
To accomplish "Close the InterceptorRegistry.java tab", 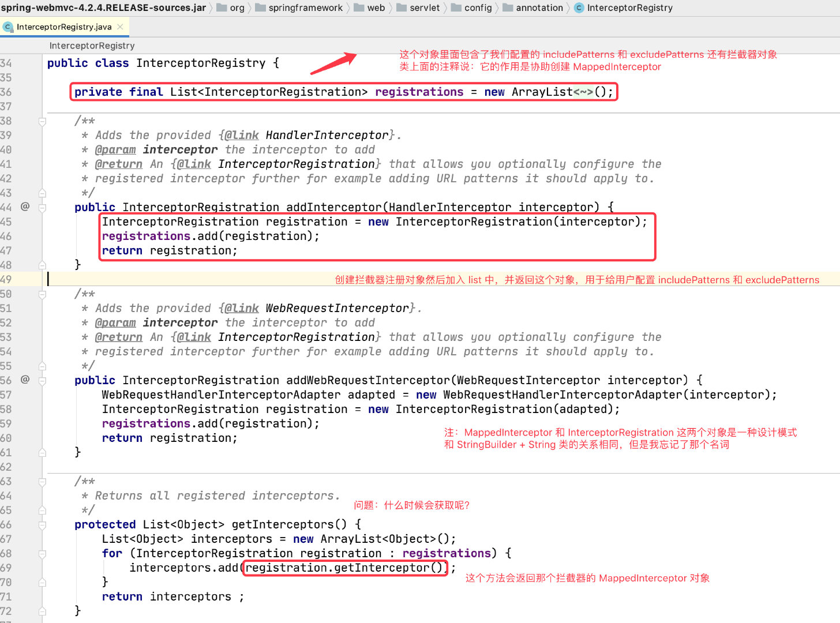I will [x=120, y=27].
